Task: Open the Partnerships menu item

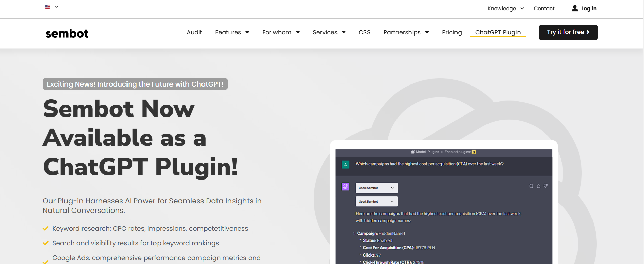Action: pyautogui.click(x=402, y=32)
